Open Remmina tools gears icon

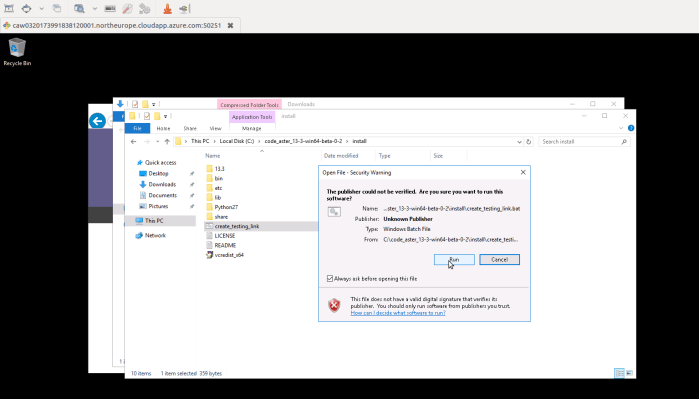(x=144, y=8)
